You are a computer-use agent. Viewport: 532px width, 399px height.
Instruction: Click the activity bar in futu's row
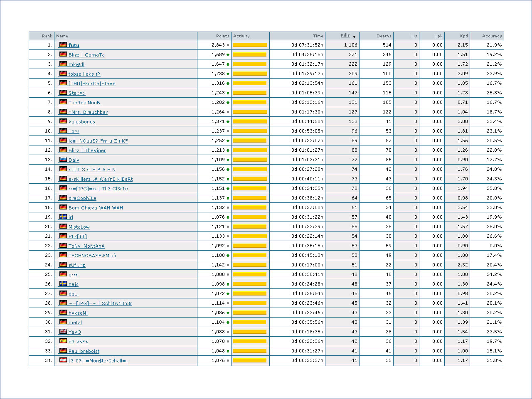(x=250, y=45)
